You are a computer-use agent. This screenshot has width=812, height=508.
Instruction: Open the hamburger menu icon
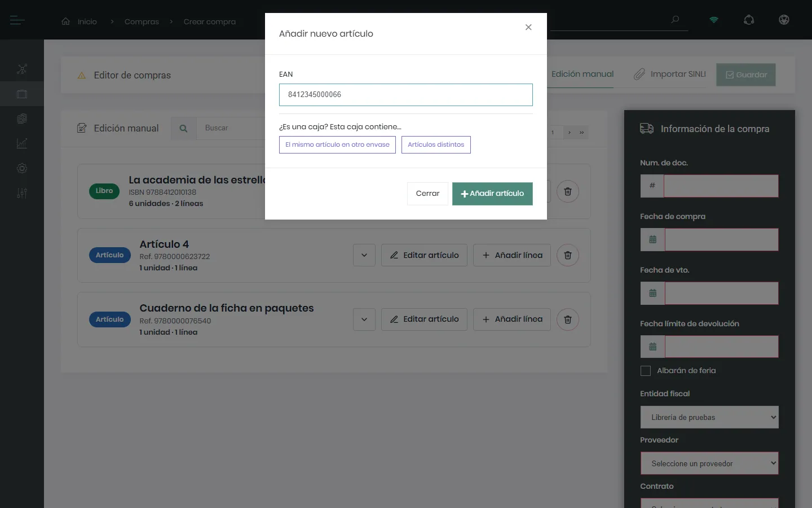pos(17,20)
